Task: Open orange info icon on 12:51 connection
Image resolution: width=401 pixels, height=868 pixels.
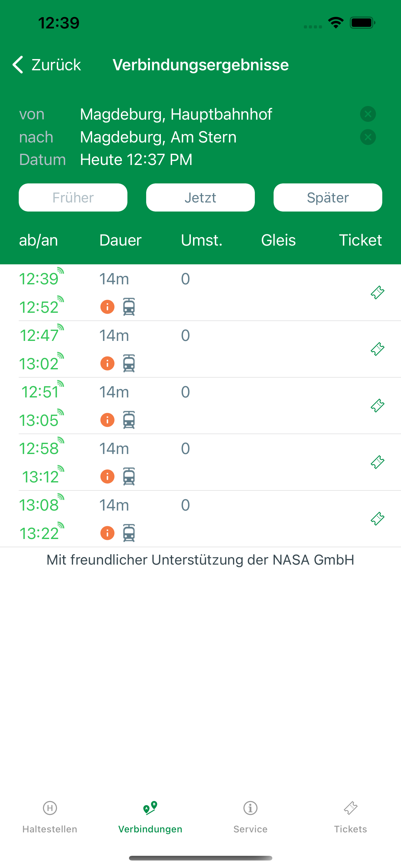Action: coord(107,420)
